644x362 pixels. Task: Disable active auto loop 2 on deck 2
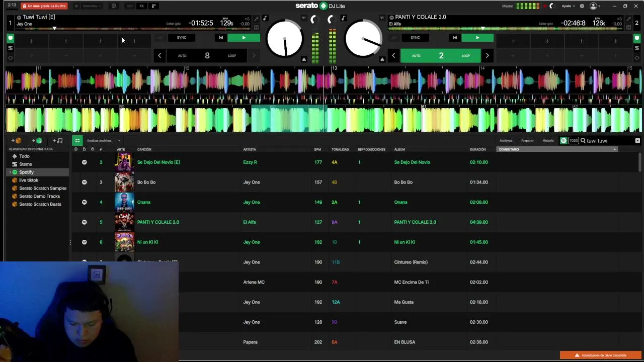pos(441,56)
